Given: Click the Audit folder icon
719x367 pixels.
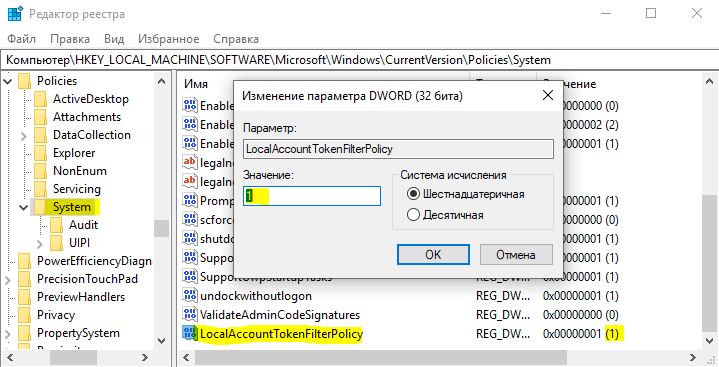Looking at the screenshot, I should pyautogui.click(x=56, y=225).
